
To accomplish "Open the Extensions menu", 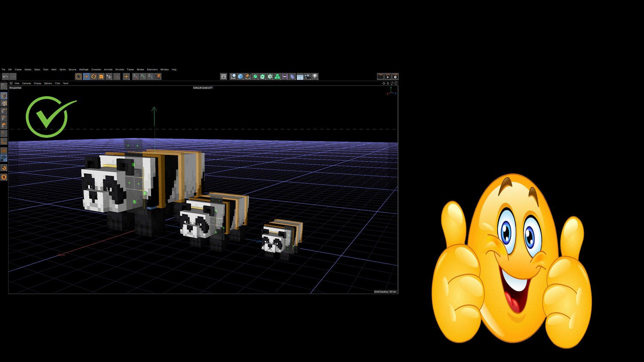I will [x=152, y=70].
